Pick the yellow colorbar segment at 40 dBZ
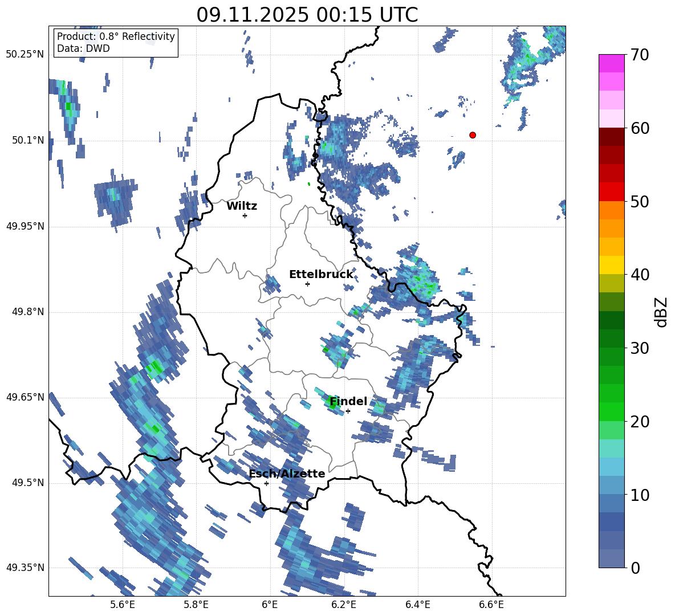The image size is (675, 616). (x=611, y=265)
